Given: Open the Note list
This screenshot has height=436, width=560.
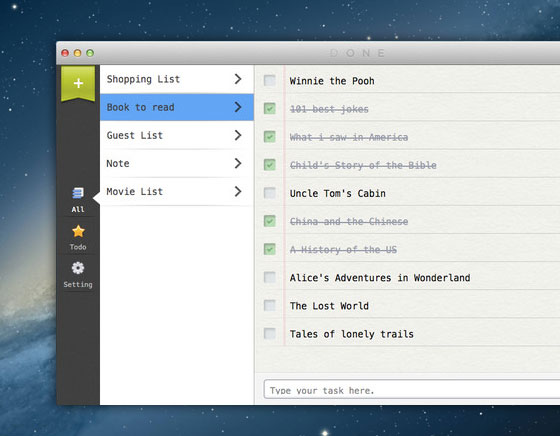Looking at the screenshot, I should tap(177, 164).
